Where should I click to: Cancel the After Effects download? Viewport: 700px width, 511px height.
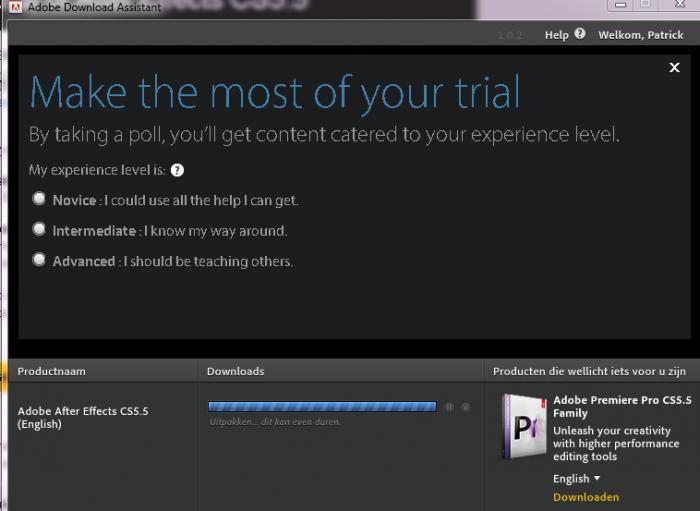(466, 407)
